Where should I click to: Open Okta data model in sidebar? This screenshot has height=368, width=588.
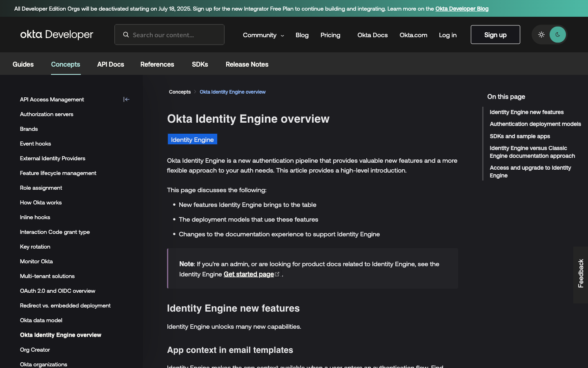41,320
